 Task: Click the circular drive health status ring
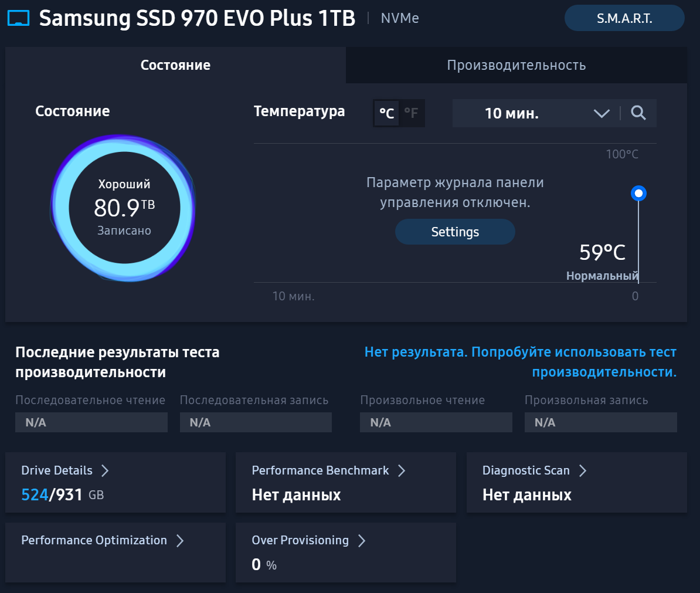coord(123,208)
